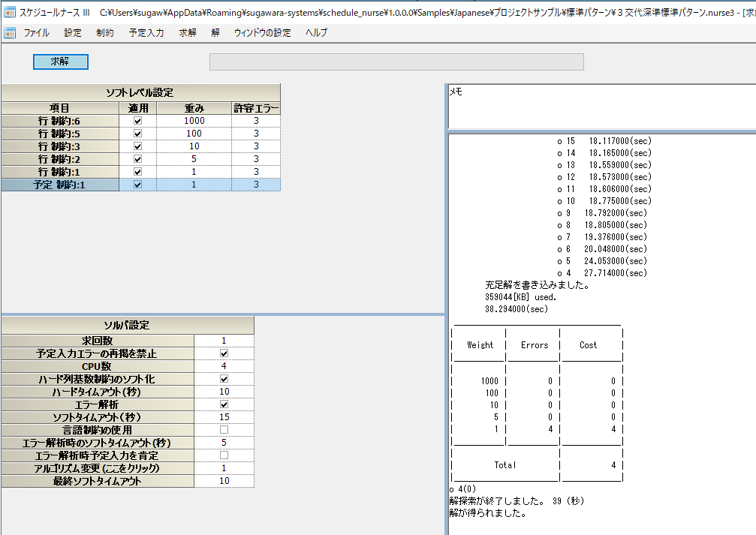Select 許容エラー cell for 予定 制約:1
The image size is (756, 535).
[256, 185]
